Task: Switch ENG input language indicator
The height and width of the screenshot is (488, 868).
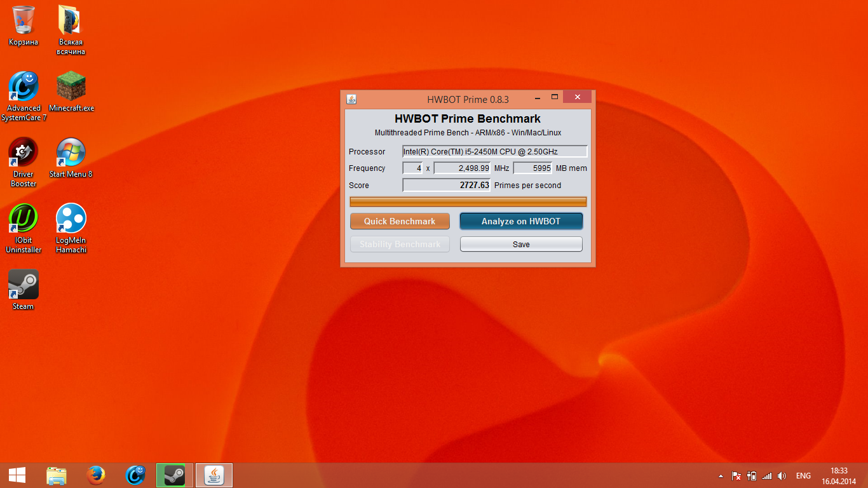Action: [803, 476]
